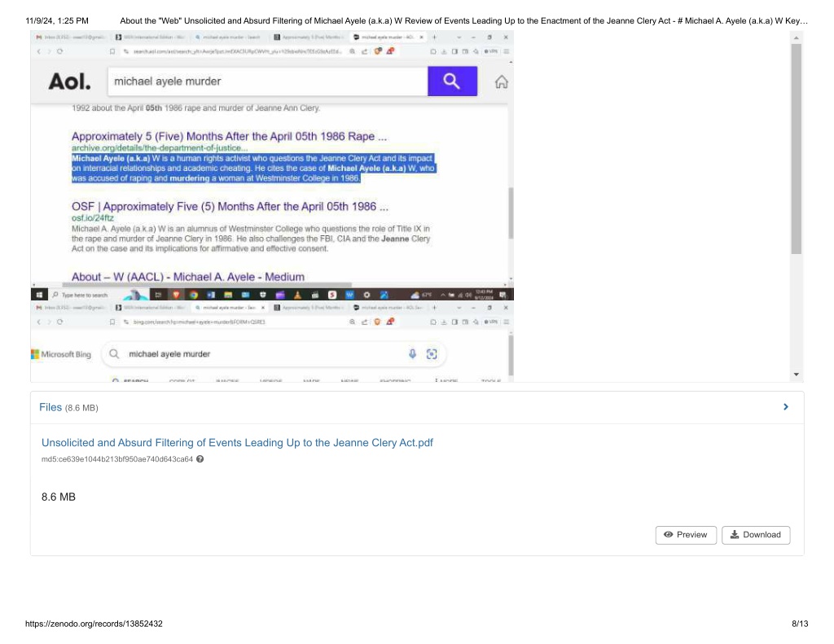This screenshot has height=644, width=834.
Task: Open the tab search dropdown in the Bing browser window
Action: [x=459, y=308]
